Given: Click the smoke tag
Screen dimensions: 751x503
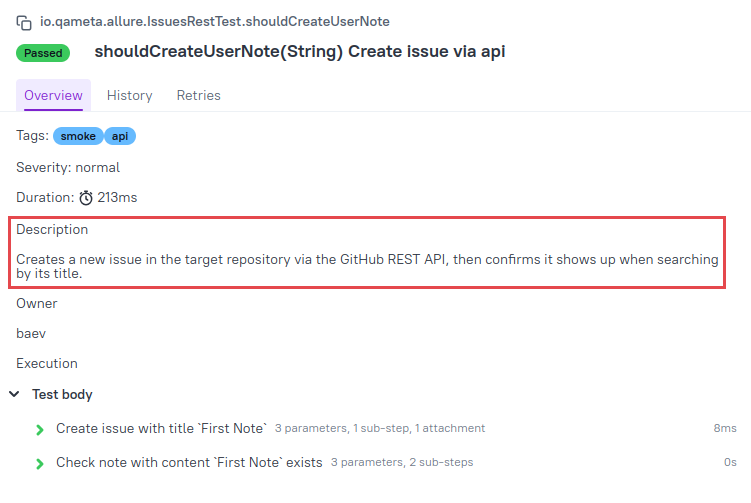Looking at the screenshot, I should click(x=78, y=136).
